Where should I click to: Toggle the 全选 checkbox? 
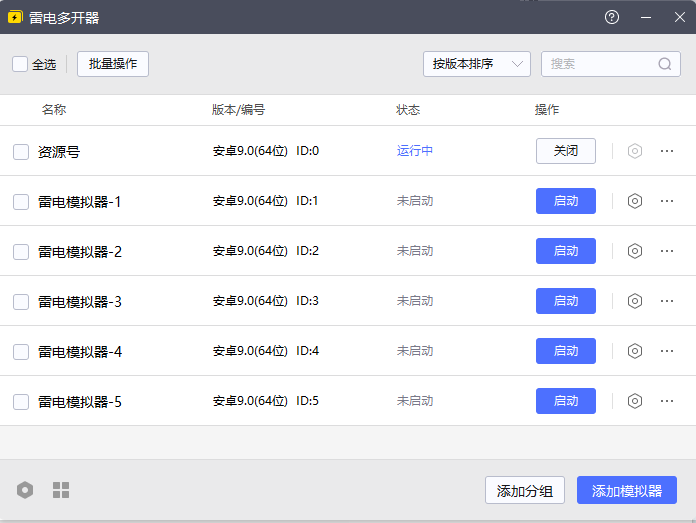tap(20, 64)
